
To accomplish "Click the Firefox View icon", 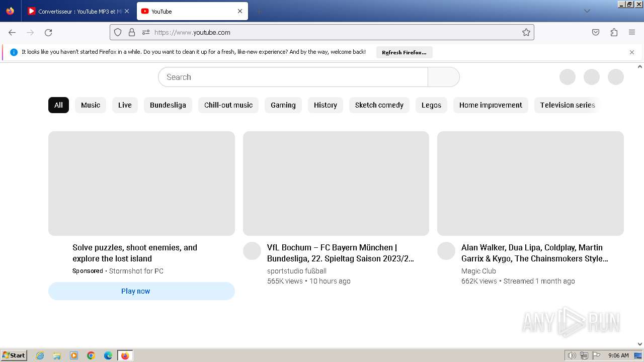I will pos(10,11).
